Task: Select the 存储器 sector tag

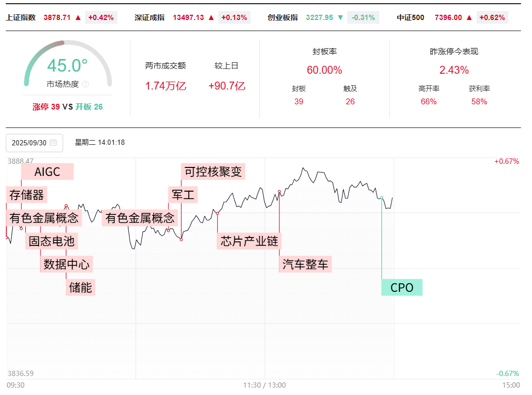Action: coord(27,195)
